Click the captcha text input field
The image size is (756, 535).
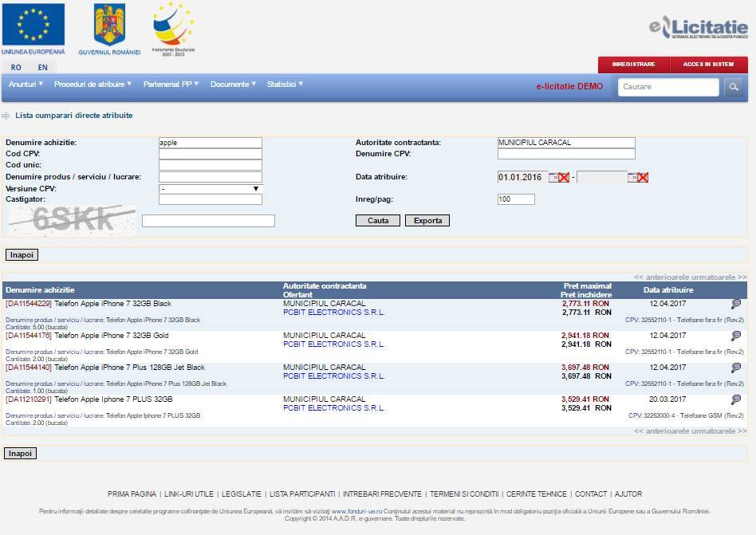coord(208,221)
